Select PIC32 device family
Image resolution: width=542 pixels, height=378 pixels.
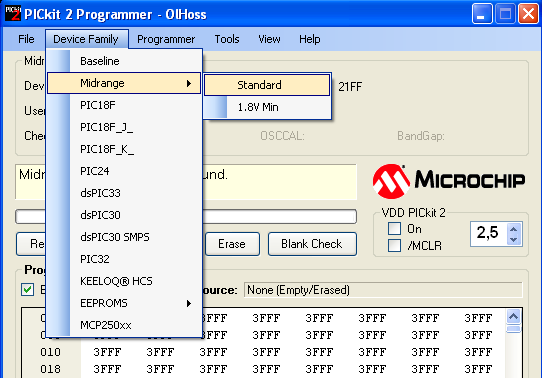pyautogui.click(x=124, y=259)
